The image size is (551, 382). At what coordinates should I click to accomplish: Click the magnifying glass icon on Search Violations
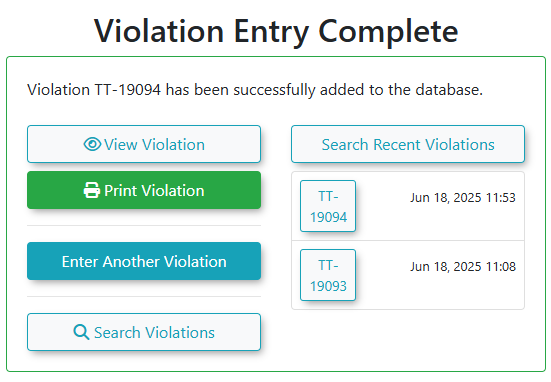click(81, 332)
